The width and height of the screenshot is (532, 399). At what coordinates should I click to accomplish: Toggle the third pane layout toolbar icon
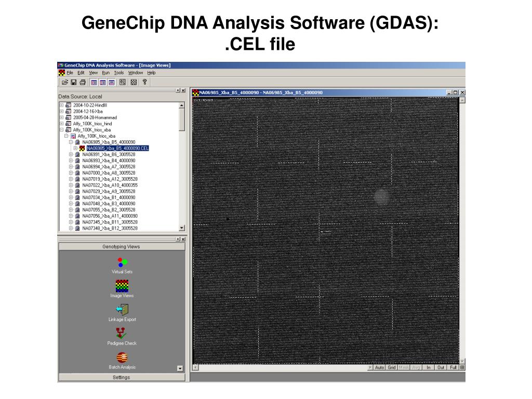[x=112, y=82]
